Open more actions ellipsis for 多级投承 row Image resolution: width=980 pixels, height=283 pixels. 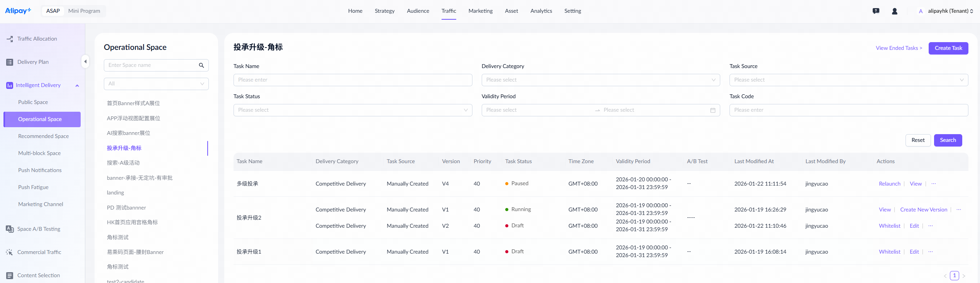click(x=933, y=184)
